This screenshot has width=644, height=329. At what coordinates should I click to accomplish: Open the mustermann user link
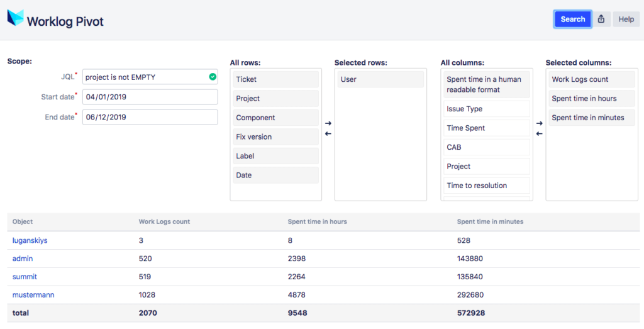[x=33, y=294]
